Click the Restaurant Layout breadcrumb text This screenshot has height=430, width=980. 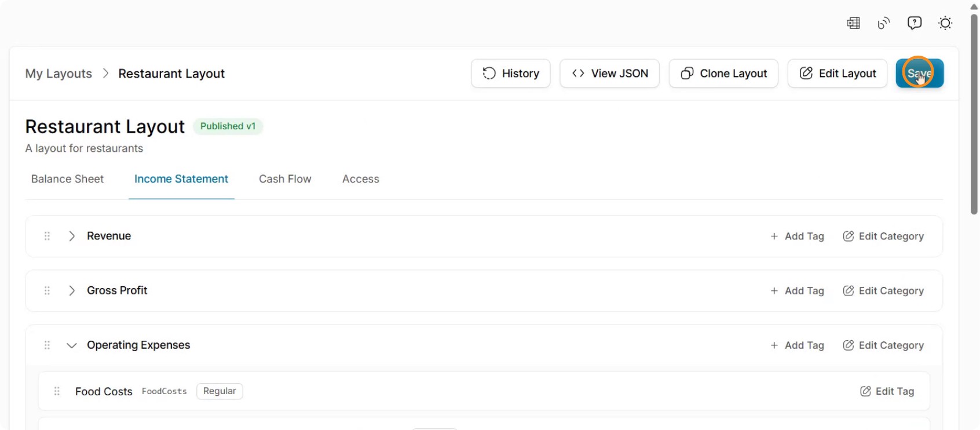point(171,74)
